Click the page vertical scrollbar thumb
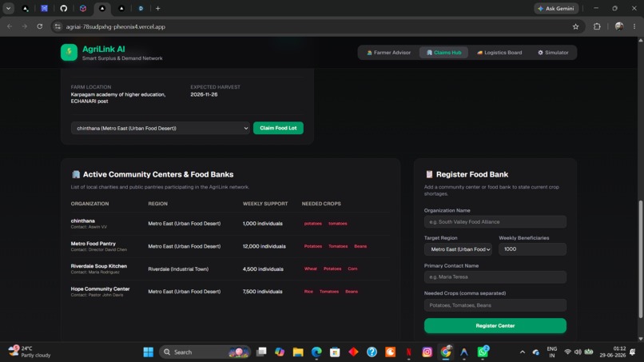The image size is (644, 362). 640,259
